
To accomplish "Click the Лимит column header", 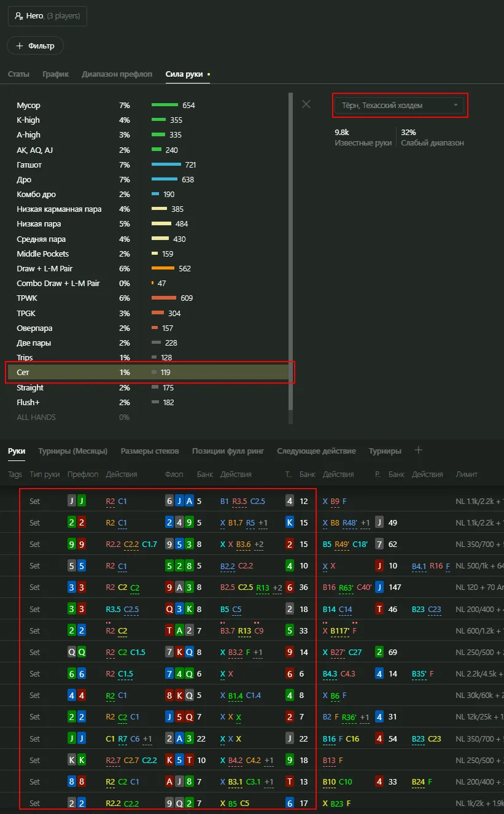I will point(467,475).
